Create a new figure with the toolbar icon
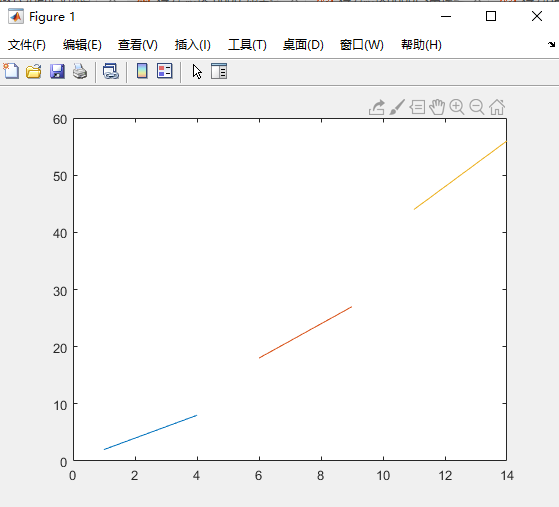Image resolution: width=559 pixels, height=507 pixels. (11, 71)
